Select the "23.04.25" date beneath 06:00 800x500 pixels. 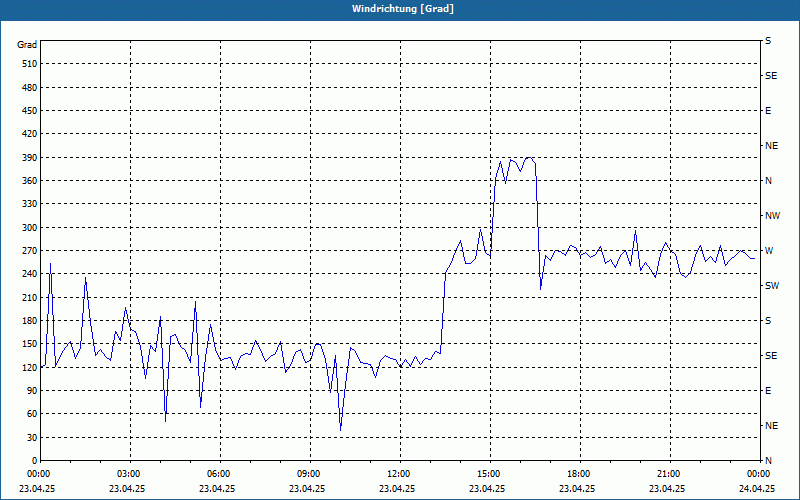click(x=217, y=488)
